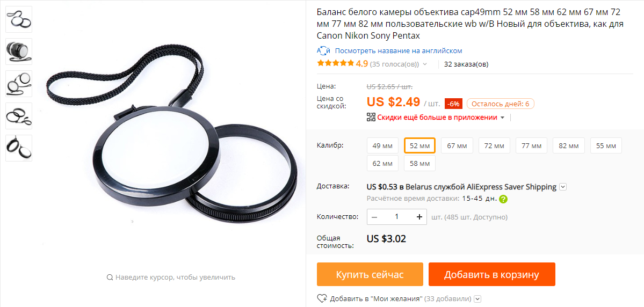Viewport: 644px width, 307px height.
Task: Click the orange star rating icons
Action: click(x=336, y=64)
